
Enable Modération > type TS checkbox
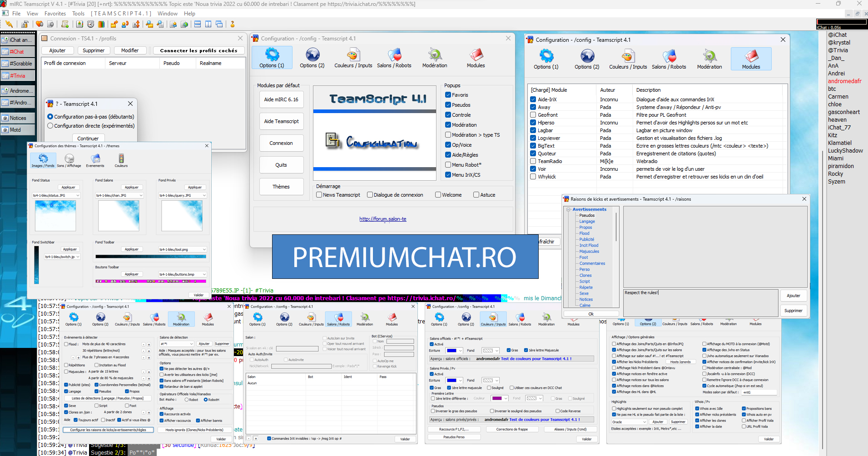(448, 135)
